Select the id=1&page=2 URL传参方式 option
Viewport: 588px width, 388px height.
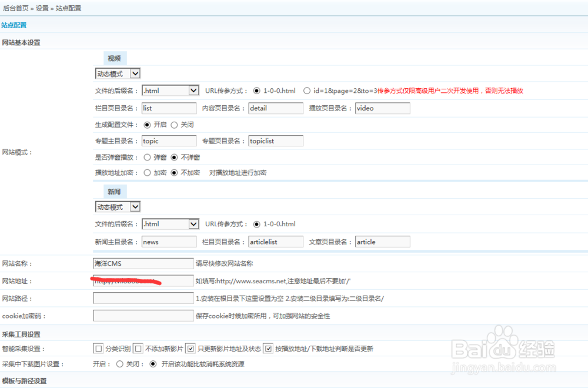click(x=306, y=91)
